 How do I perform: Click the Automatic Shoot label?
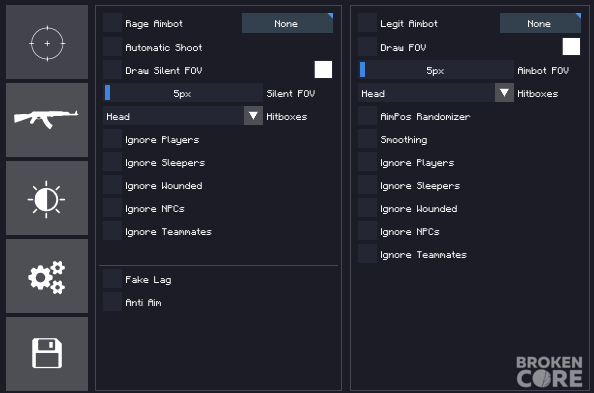(164, 47)
